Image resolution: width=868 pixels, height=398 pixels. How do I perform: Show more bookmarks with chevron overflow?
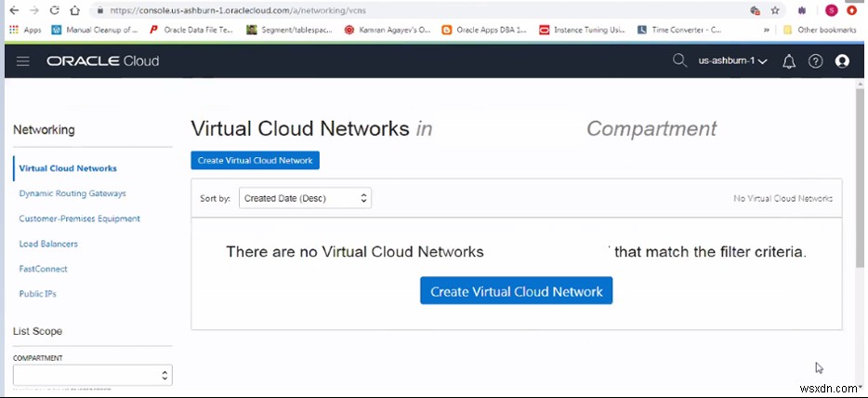click(767, 30)
